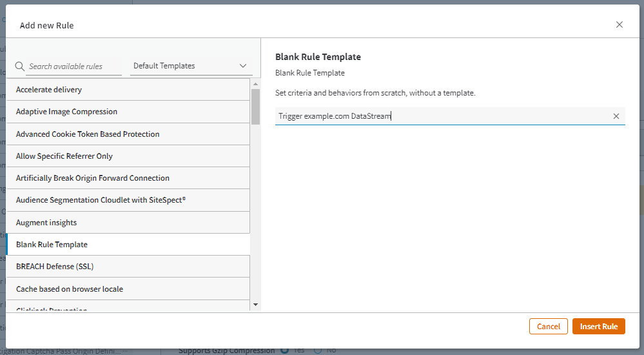Close the Add new Rule dialog
Viewport: 644px width, 355px height.
pos(619,25)
